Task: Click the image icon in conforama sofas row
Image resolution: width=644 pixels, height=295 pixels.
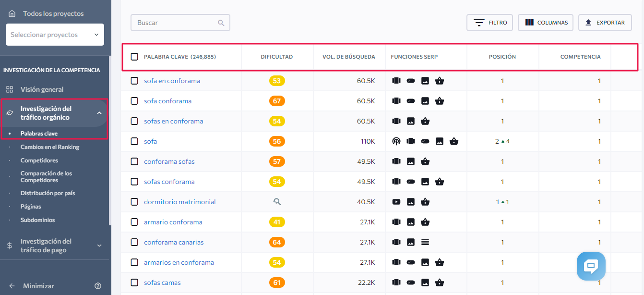Action: [x=410, y=161]
